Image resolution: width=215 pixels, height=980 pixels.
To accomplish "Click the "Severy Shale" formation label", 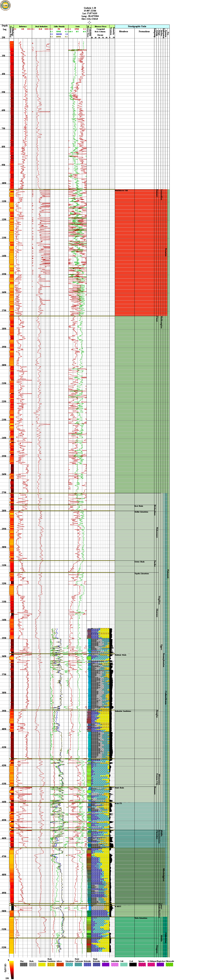I will tap(140, 562).
